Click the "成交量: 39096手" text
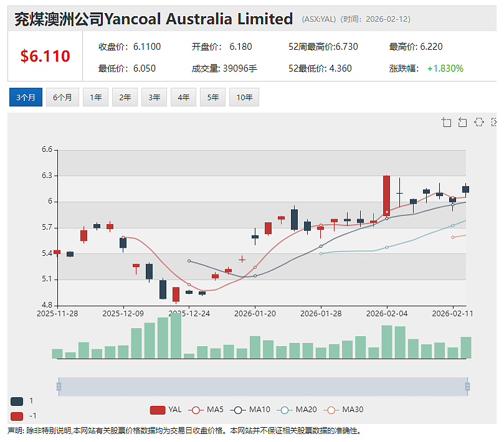Viewport: 504px width, 442px height. pyautogui.click(x=224, y=68)
